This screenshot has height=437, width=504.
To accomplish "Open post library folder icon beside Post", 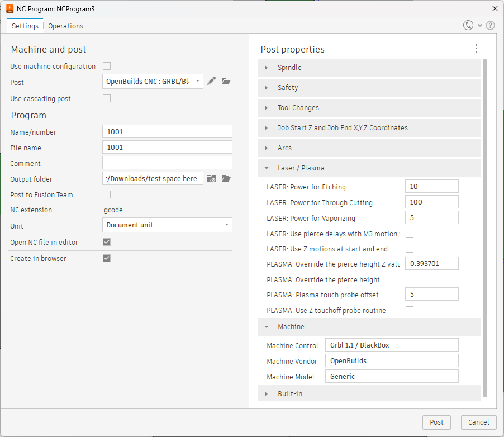I will pyautogui.click(x=226, y=81).
